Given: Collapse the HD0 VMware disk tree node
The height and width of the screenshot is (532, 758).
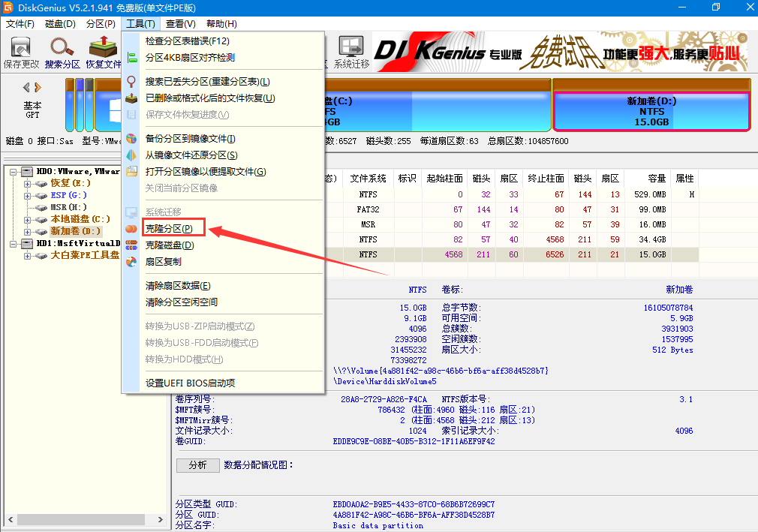Looking at the screenshot, I should tap(13, 172).
